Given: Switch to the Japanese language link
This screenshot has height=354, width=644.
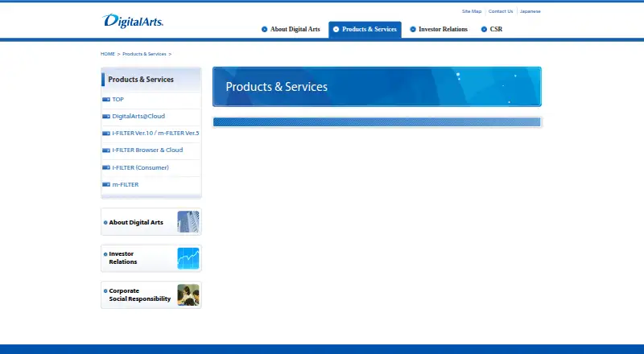Looking at the screenshot, I should (530, 11).
